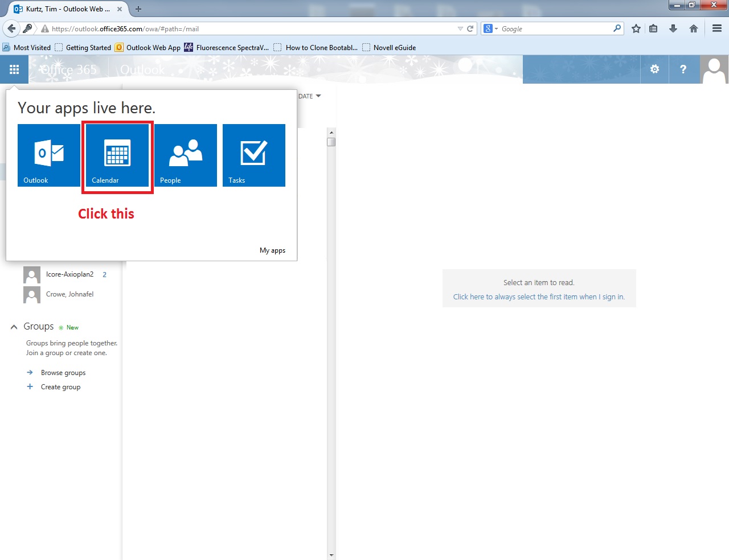Open the Calendar app tile
This screenshot has width=729, height=560.
pyautogui.click(x=117, y=155)
